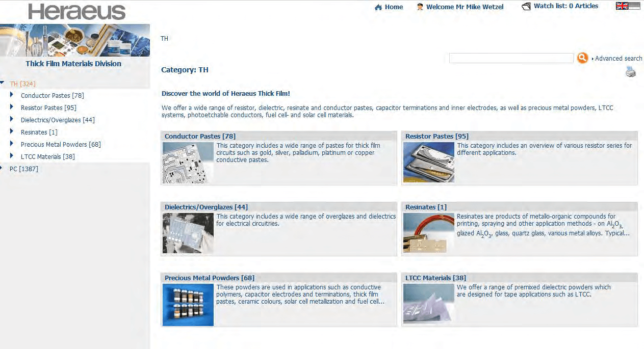Click Discover the world of Heraeus text
Image resolution: width=644 pixels, height=349 pixels.
[x=226, y=94]
